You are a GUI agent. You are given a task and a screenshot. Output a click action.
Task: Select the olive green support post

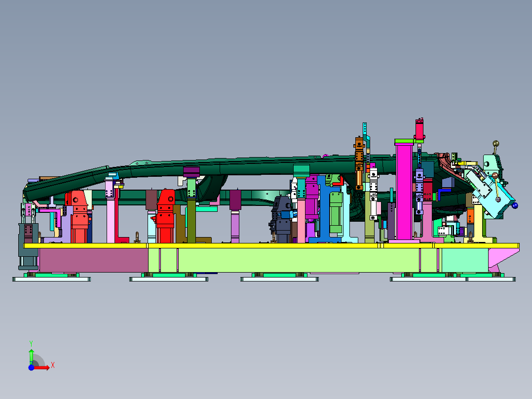click(x=191, y=221)
